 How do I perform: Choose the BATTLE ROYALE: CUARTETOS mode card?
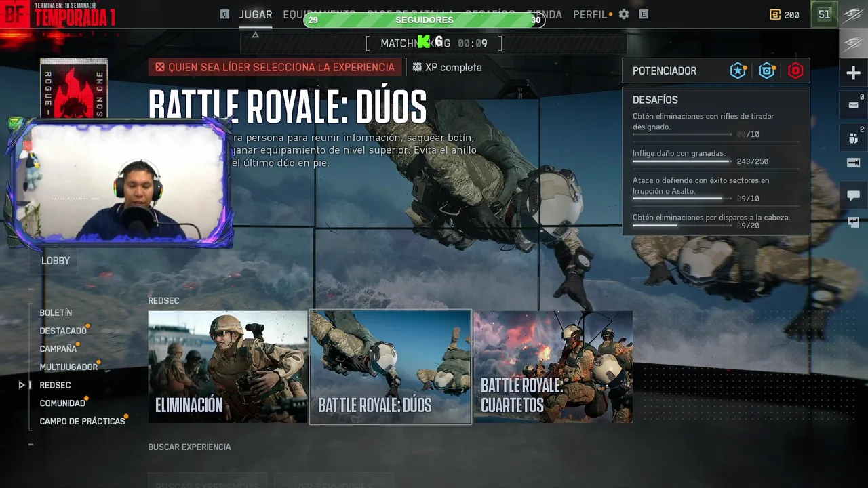[x=553, y=367]
